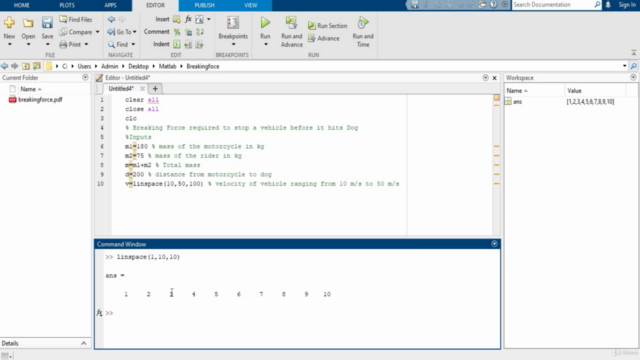Open Command Window actions menu
640x360 pixels.
pyautogui.click(x=494, y=244)
